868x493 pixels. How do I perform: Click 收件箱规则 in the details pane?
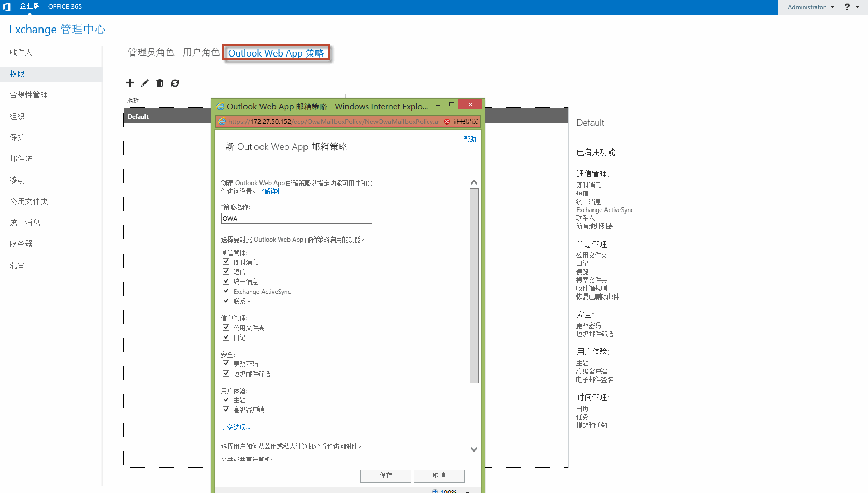pyautogui.click(x=592, y=288)
